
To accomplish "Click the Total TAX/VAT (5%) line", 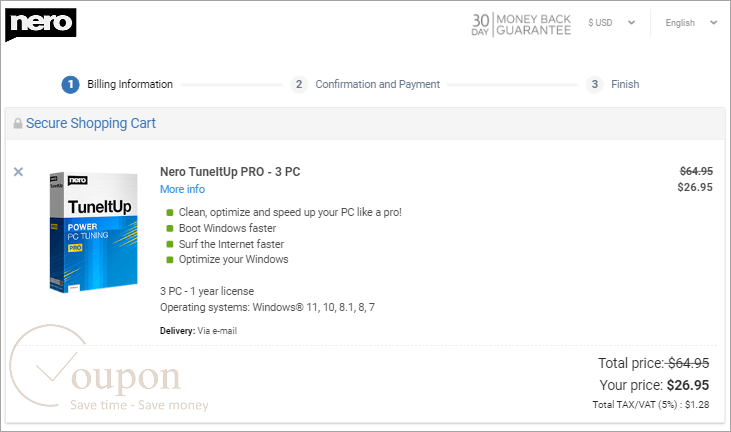I will [x=651, y=405].
